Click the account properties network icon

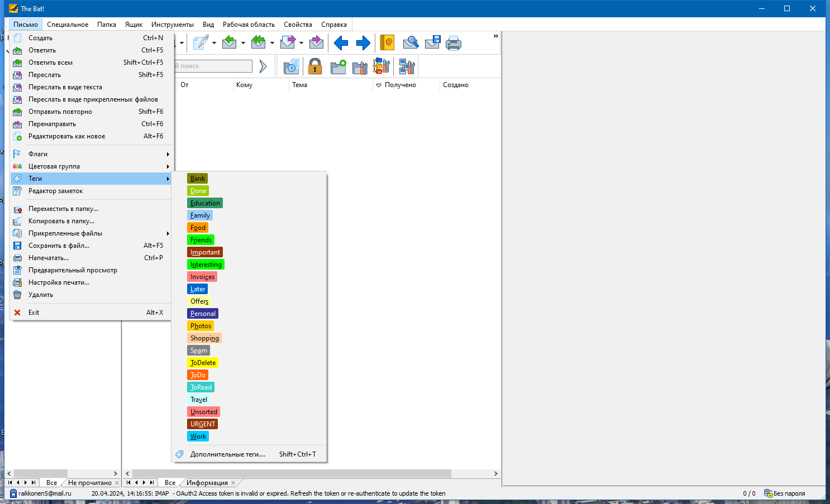[x=407, y=66]
